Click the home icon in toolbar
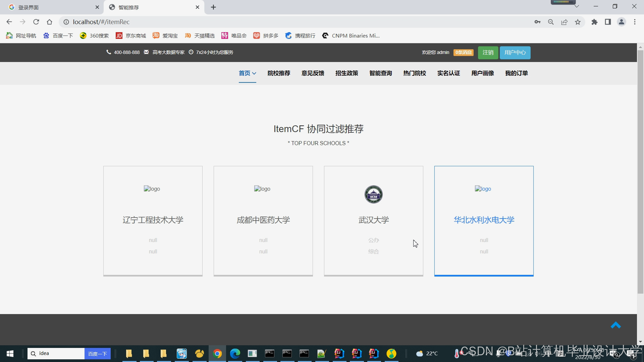Viewport: 644px width, 362px height. coord(50,22)
